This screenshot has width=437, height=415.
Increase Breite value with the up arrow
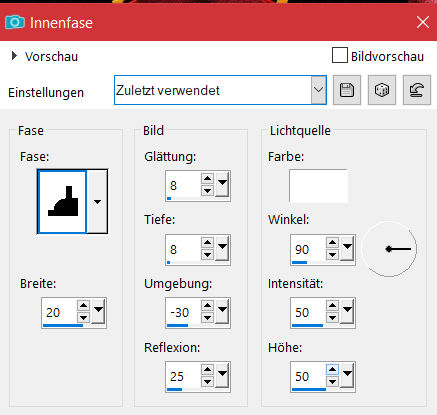pos(83,305)
